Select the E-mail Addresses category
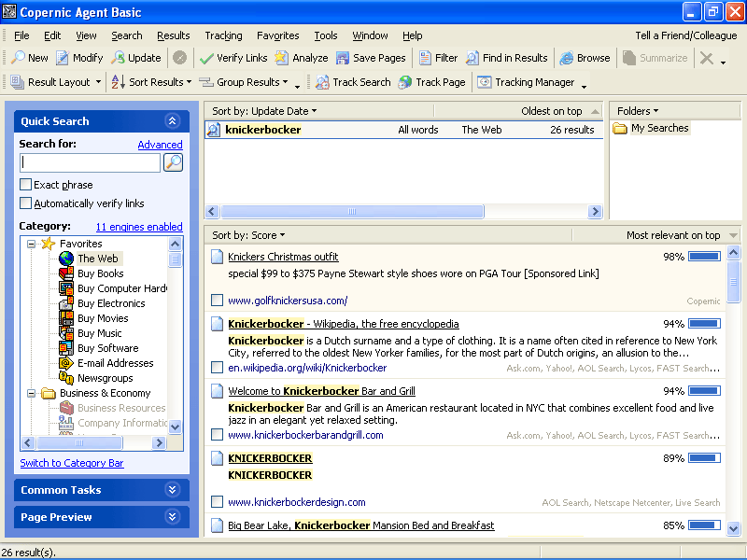Viewport: 747px width, 560px height. click(x=115, y=363)
